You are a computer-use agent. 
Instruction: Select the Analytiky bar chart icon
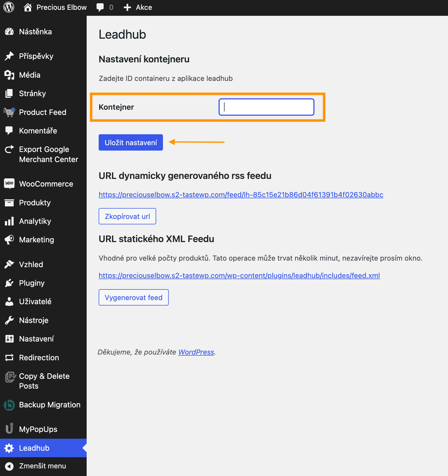tap(9, 221)
